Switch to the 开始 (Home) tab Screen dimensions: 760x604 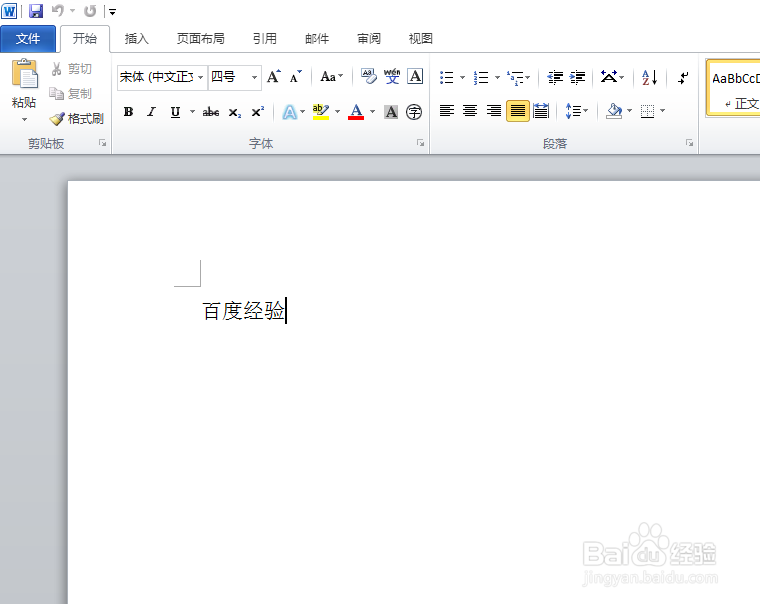[84, 39]
